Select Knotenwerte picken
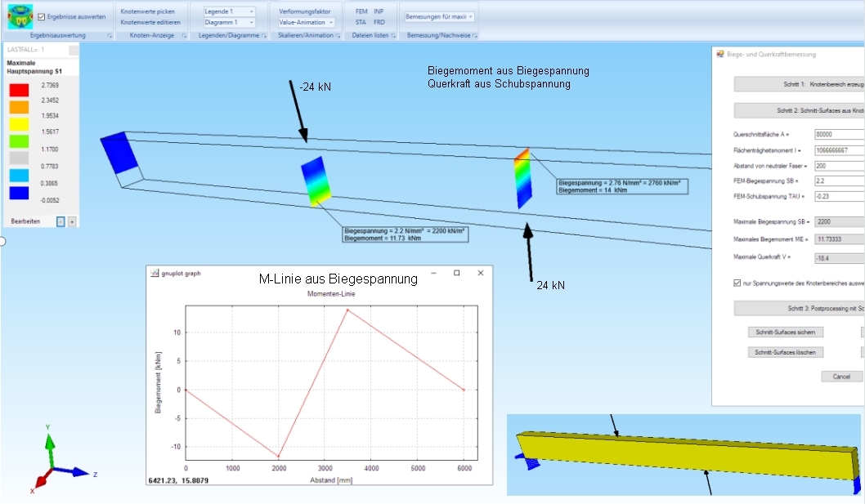The width and height of the screenshot is (865, 504). pyautogui.click(x=146, y=11)
